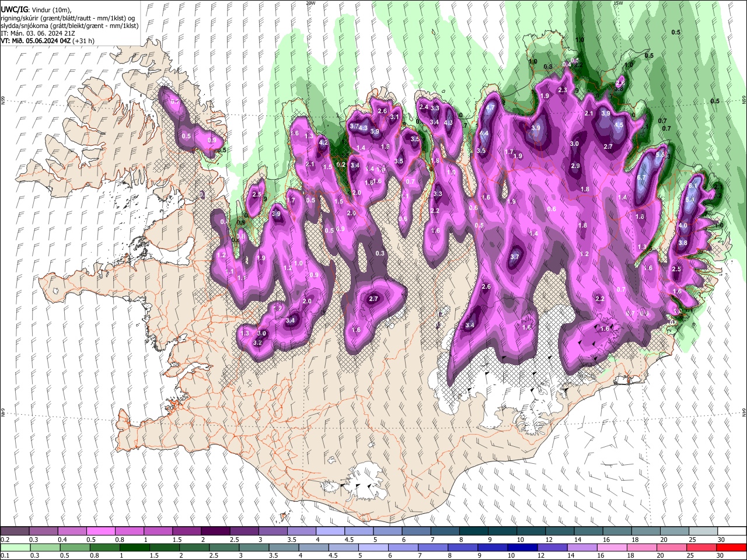Click the top-row legend swatch between 0.2 and 0.3
Image resolution: width=747 pixels, height=560 pixels.
(x=15, y=531)
